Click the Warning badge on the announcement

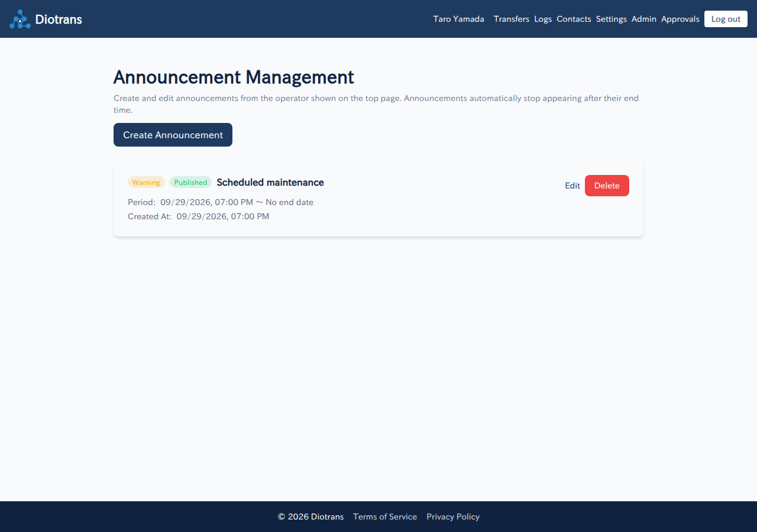[x=146, y=183]
